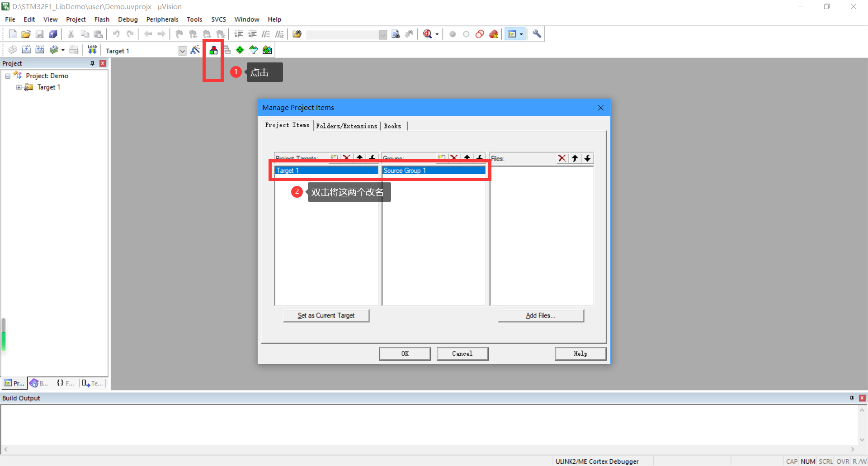This screenshot has width=868, height=466.
Task: Clear all bookmarks using the toolbar icon
Action: coord(220,34)
